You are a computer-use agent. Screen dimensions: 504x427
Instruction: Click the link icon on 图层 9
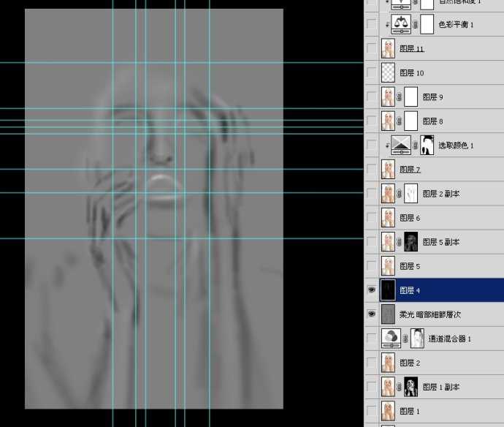[399, 97]
